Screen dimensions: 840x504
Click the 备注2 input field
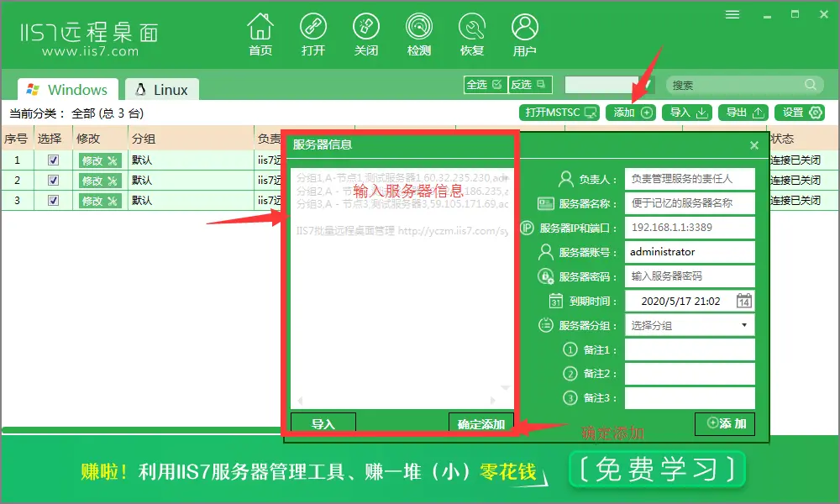point(690,374)
